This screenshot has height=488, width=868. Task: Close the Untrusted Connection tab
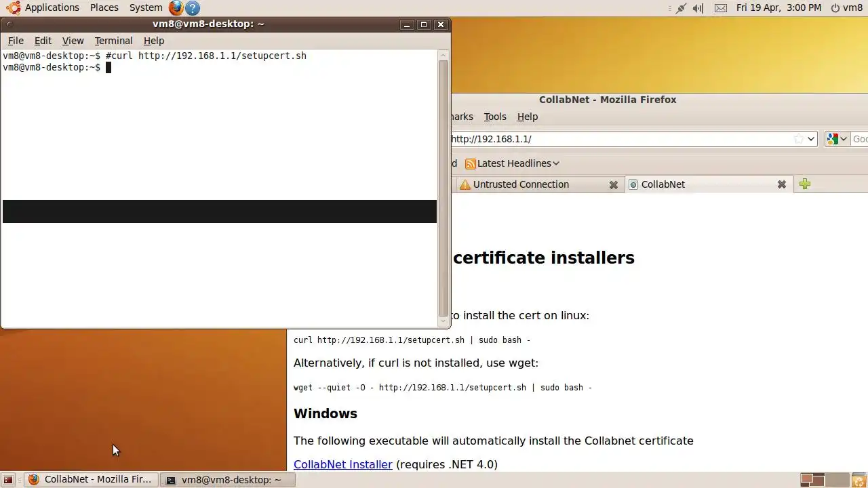point(614,184)
